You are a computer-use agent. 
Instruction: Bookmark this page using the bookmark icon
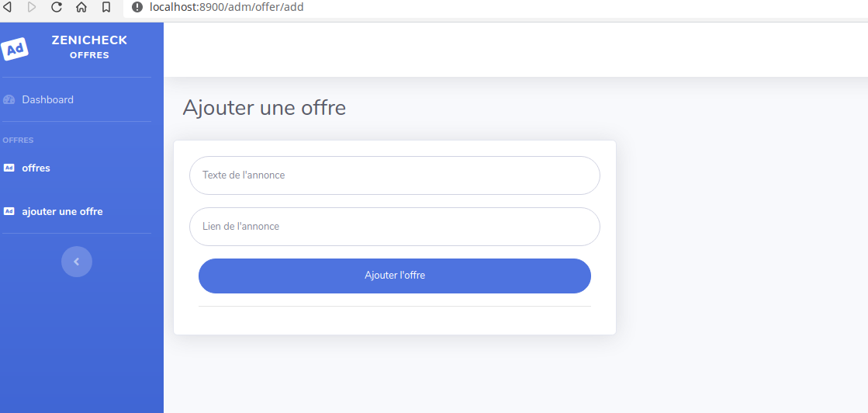pyautogui.click(x=106, y=7)
